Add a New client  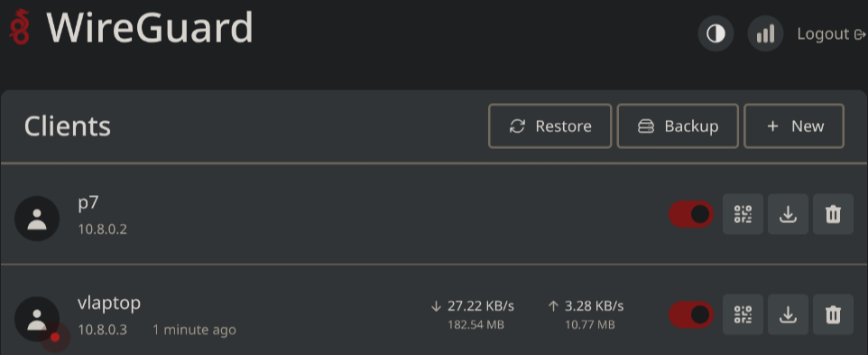[x=794, y=126]
